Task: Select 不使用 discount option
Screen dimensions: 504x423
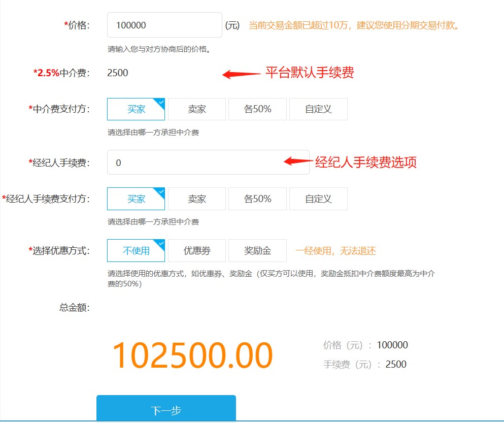Action: point(136,251)
